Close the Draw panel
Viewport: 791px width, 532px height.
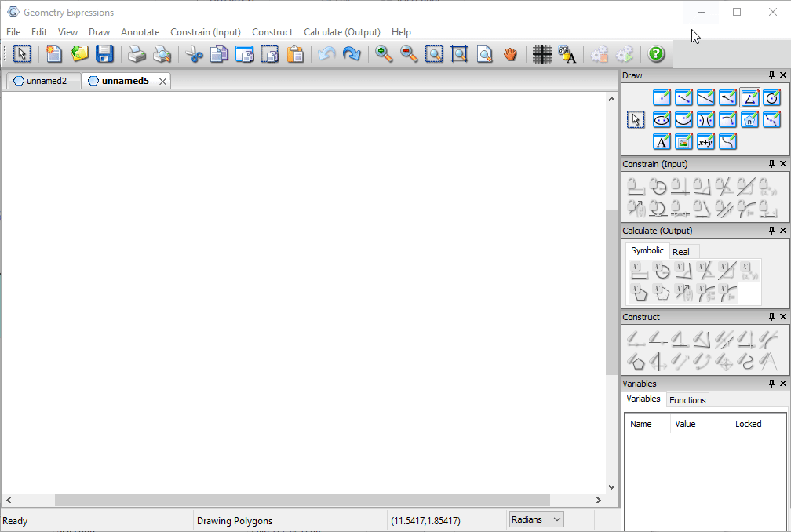coord(783,75)
